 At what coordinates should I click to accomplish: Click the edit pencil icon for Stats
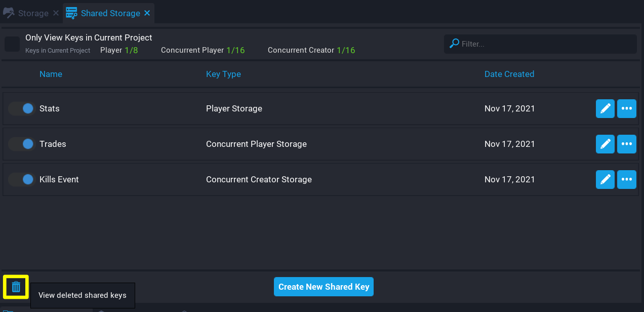coord(605,108)
